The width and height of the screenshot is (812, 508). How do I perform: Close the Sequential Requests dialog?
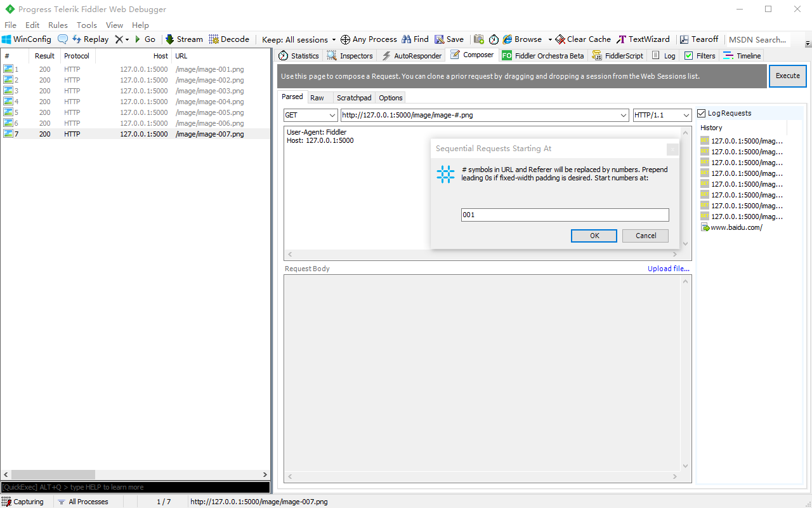[672, 149]
